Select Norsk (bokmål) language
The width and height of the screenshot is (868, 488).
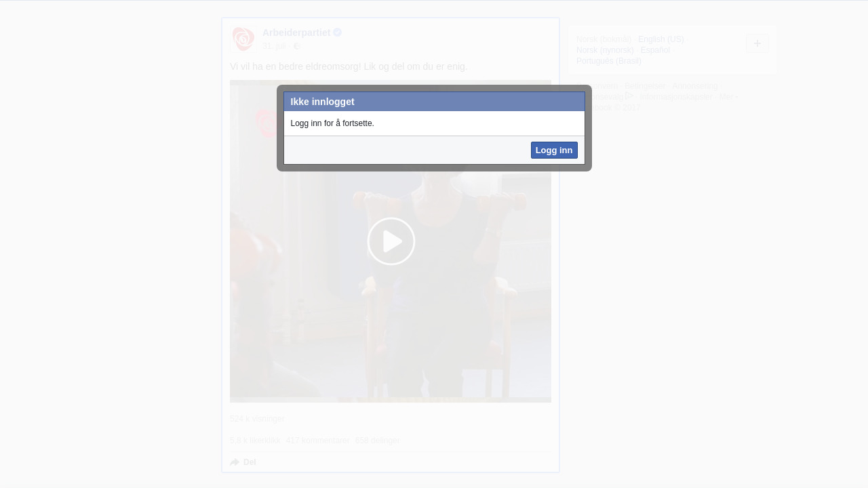coord(604,39)
